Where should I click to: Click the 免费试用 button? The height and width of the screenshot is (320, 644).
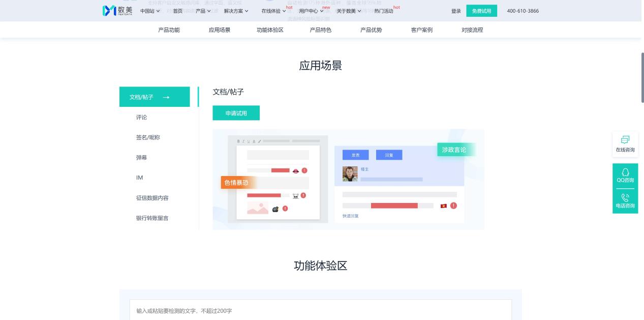[x=481, y=11]
